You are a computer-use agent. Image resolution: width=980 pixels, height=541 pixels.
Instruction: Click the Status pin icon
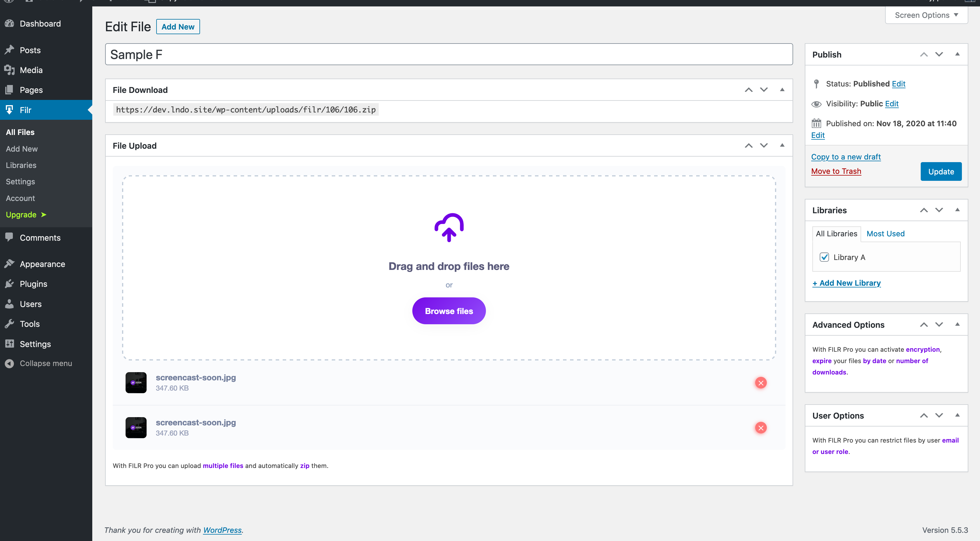coord(816,84)
